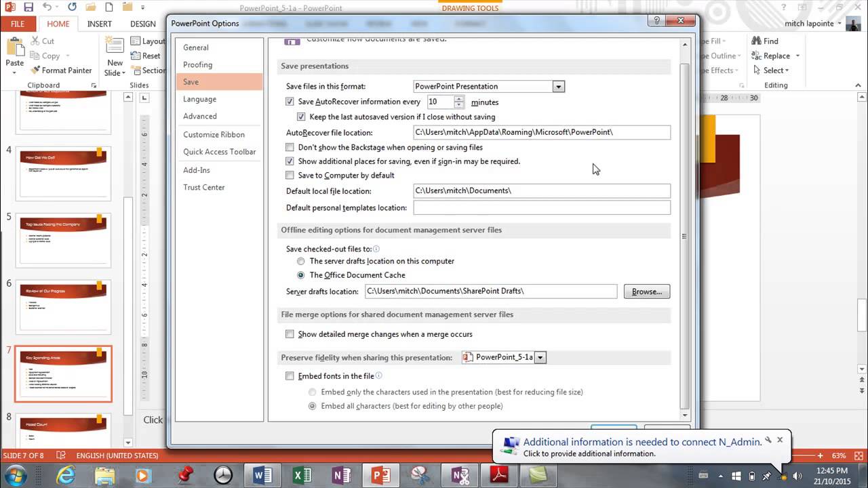
Task: Click the Windows Start orb
Action: [x=14, y=475]
